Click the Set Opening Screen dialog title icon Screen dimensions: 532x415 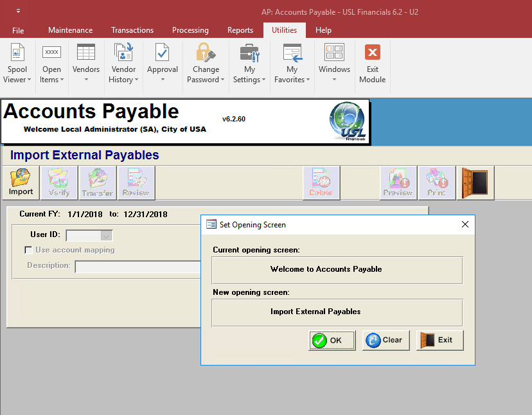[x=211, y=224]
